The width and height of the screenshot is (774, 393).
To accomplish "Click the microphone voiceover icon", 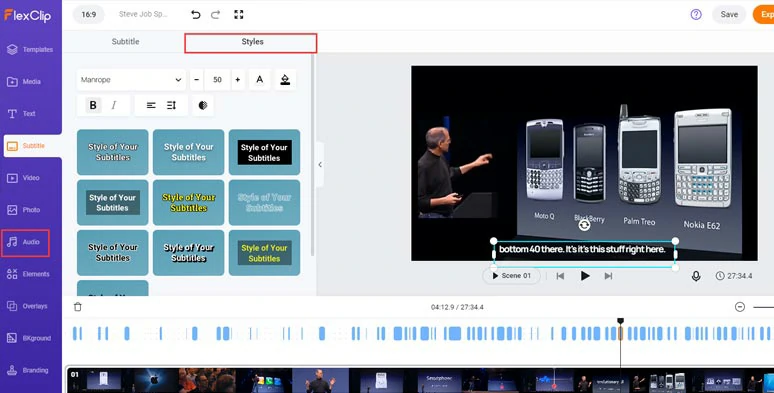I will coord(696,275).
